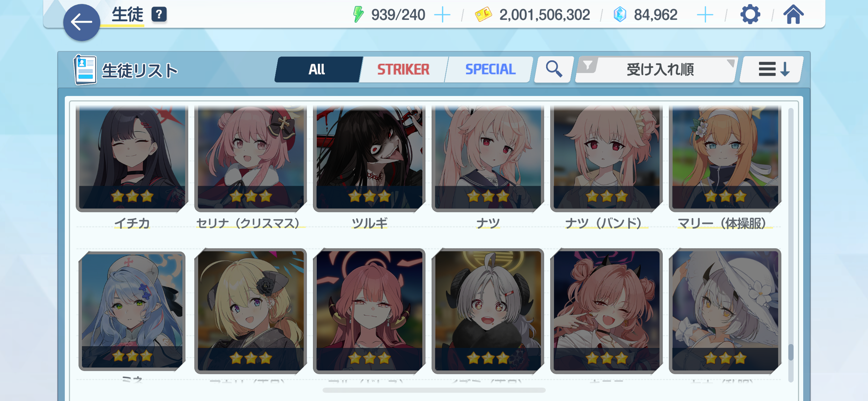Tap the gold credits icon

(x=483, y=15)
